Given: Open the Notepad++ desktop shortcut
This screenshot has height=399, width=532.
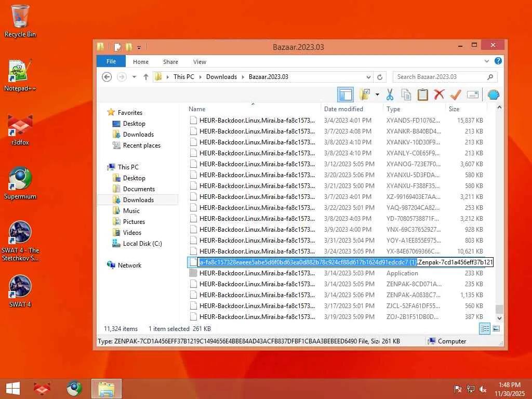Looking at the screenshot, I should (20, 76).
